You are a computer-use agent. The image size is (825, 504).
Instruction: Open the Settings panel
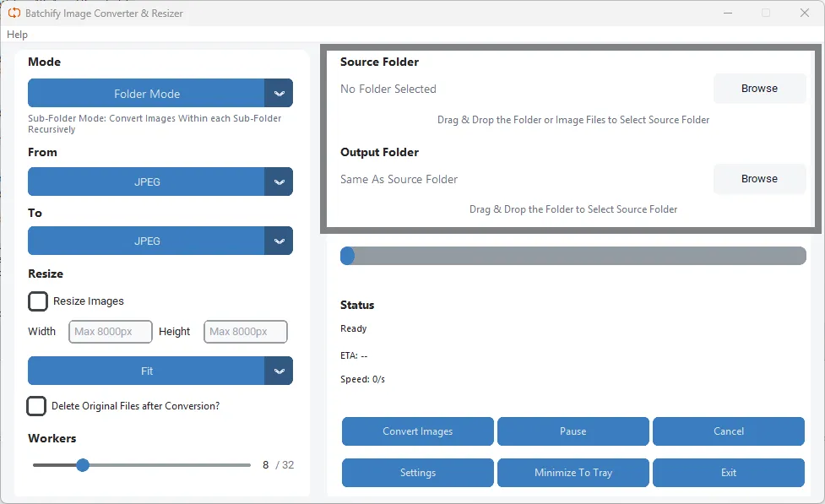(417, 473)
